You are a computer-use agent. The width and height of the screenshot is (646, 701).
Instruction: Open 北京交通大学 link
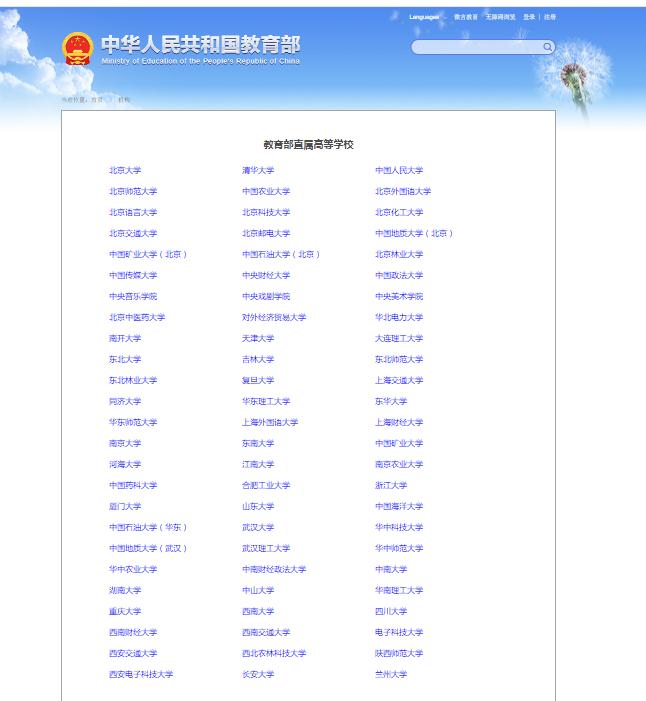[133, 233]
